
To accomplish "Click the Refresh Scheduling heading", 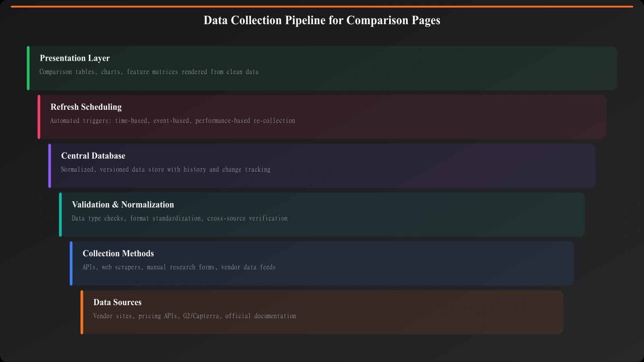I will (86, 107).
